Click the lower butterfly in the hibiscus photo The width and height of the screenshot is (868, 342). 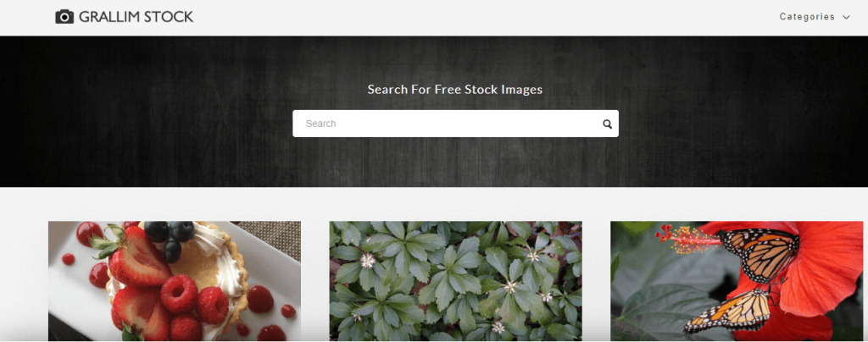728,311
